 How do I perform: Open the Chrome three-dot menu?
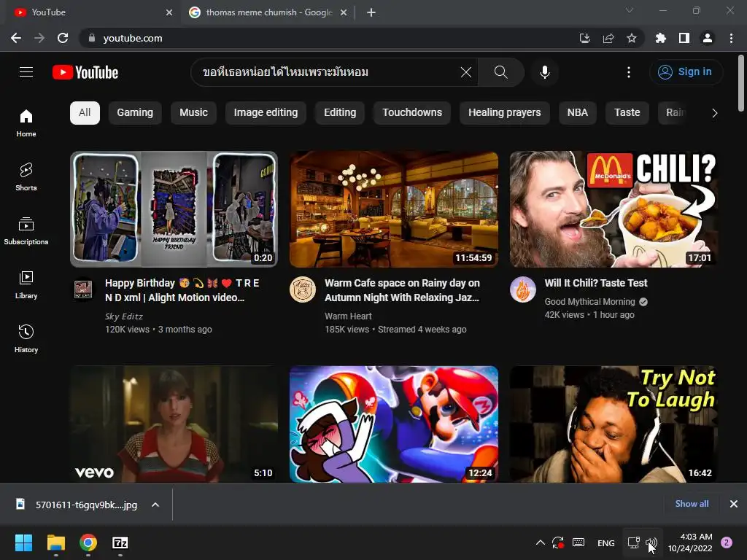pyautogui.click(x=731, y=38)
